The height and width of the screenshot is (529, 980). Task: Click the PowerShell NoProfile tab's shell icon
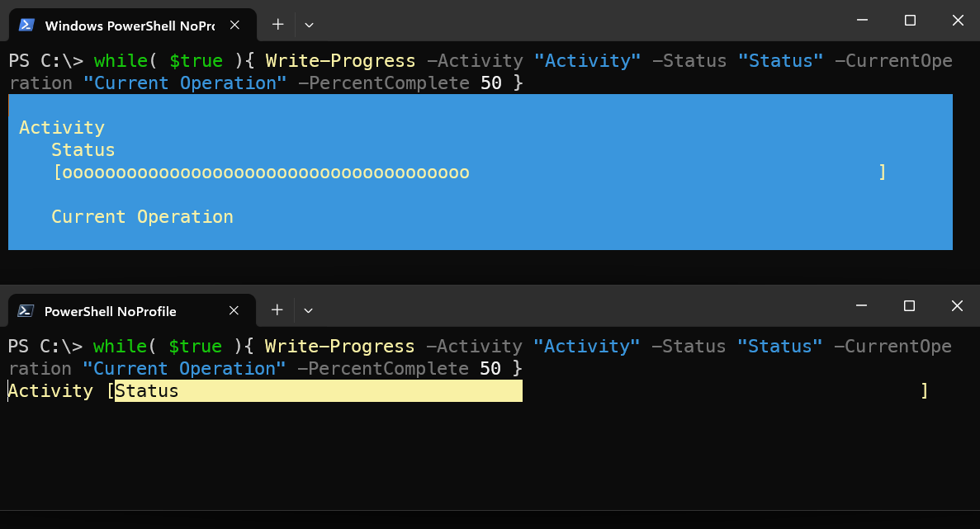click(26, 311)
